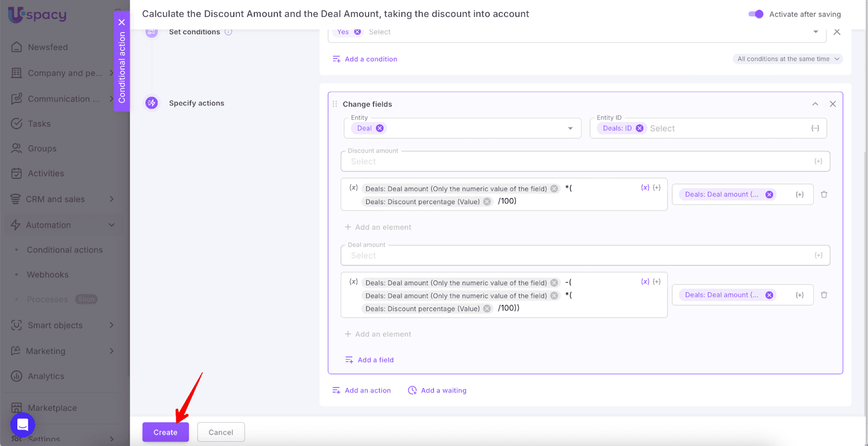Image resolution: width=868 pixels, height=446 pixels.
Task: Click Add a field link
Action: (x=375, y=360)
